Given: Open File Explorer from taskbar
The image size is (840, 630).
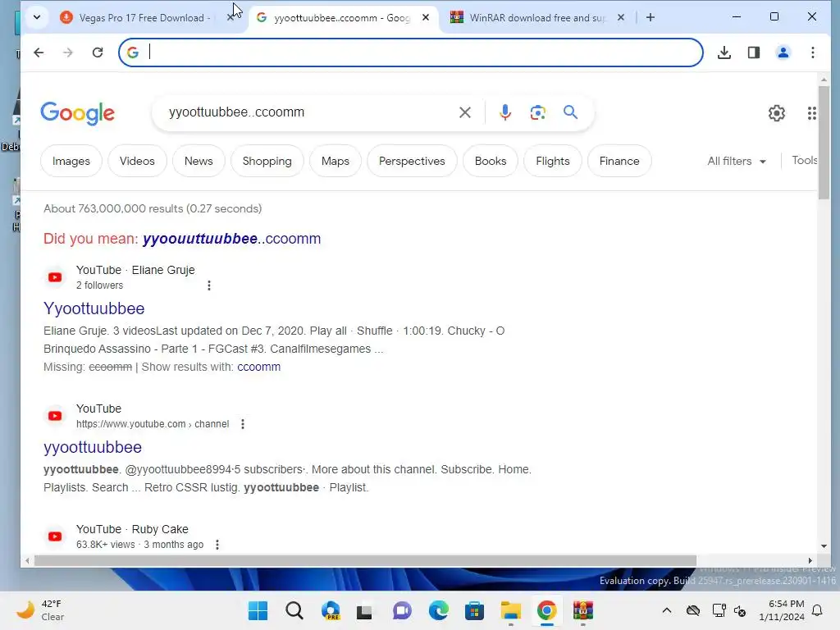Looking at the screenshot, I should 510,610.
